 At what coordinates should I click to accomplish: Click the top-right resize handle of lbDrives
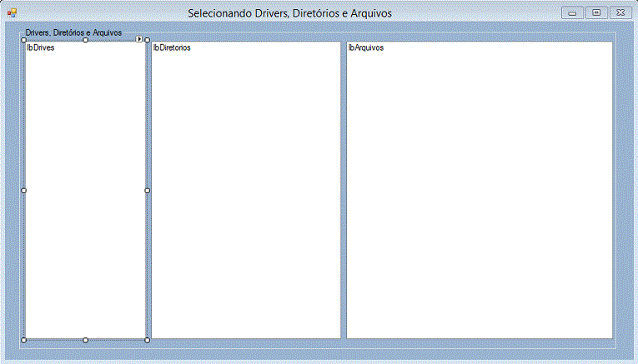click(148, 40)
